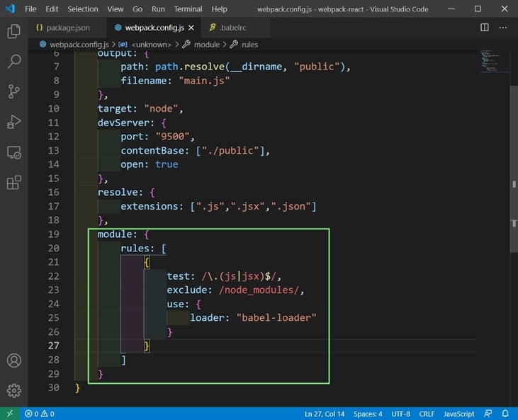This screenshot has width=518, height=420.
Task: Open the View menu
Action: [x=116, y=9]
